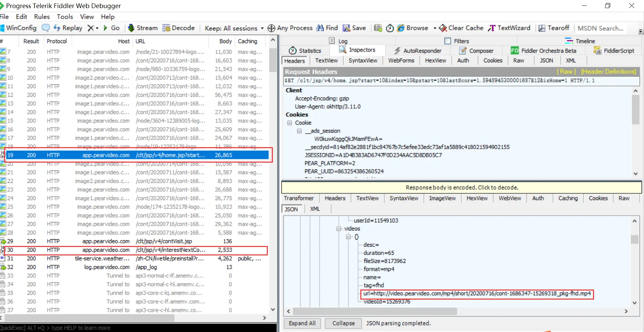Viewport: 644px width, 332px height.
Task: Click the JSON tree scroll up arrow
Action: click(635, 221)
